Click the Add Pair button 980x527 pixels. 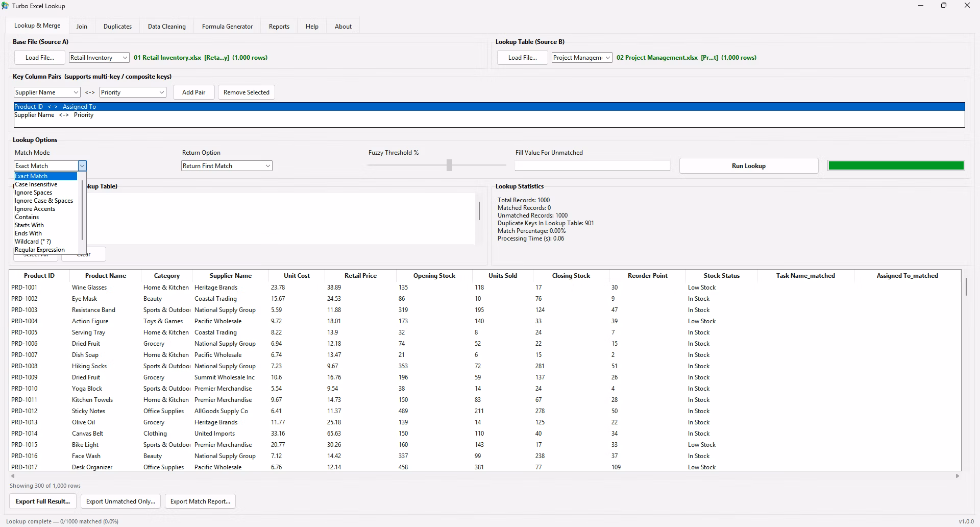coord(194,92)
